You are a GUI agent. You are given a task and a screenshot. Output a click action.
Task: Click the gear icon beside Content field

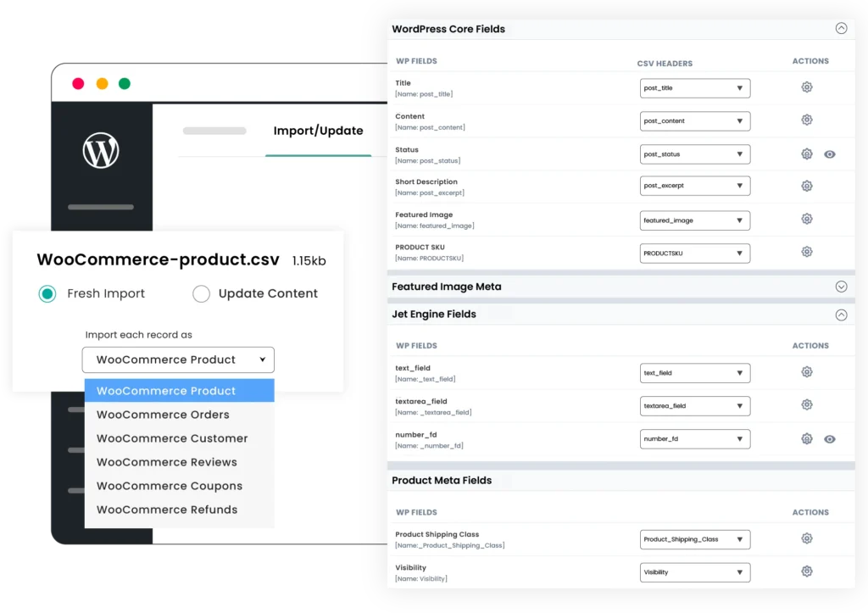click(x=806, y=120)
